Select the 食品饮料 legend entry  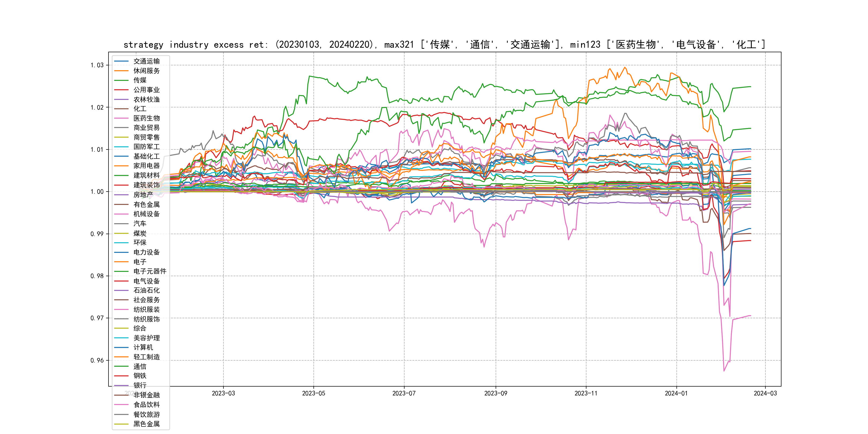(147, 405)
